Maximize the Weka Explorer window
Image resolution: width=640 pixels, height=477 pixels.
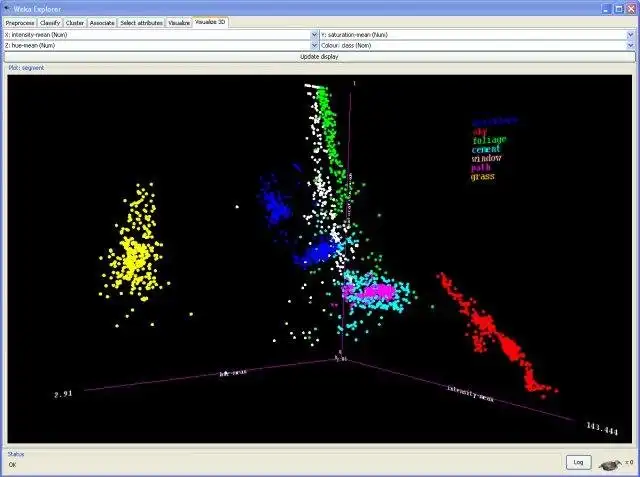pos(619,9)
